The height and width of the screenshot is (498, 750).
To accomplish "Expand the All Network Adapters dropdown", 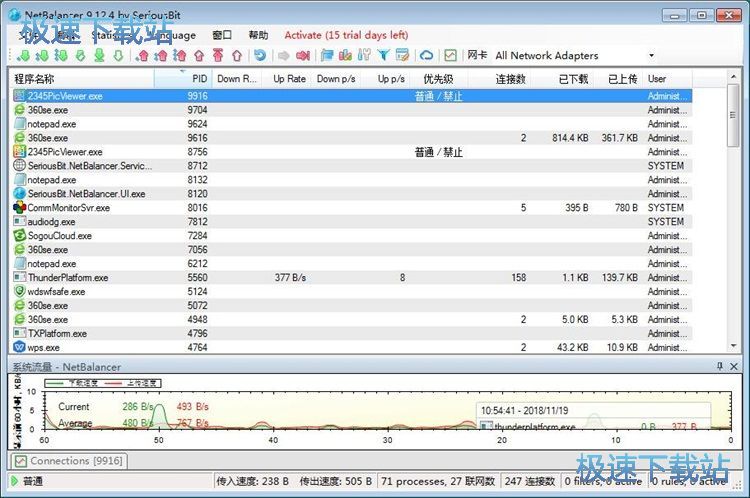I will point(651,55).
